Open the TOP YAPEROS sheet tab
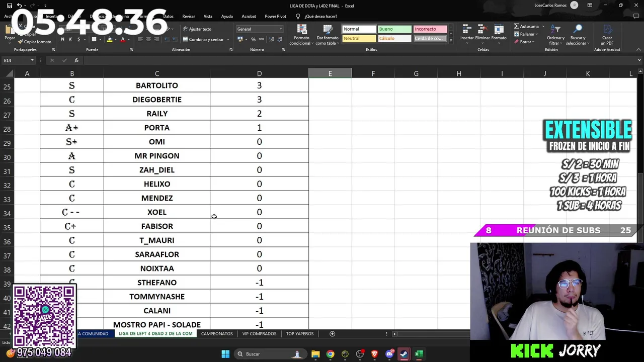Viewport: 644px width, 362px height. [x=300, y=334]
